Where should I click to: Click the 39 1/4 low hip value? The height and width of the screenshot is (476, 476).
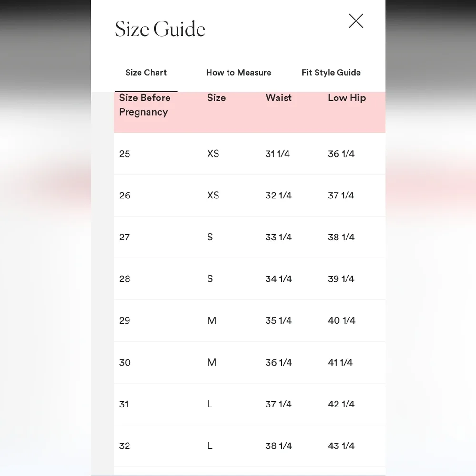click(341, 279)
